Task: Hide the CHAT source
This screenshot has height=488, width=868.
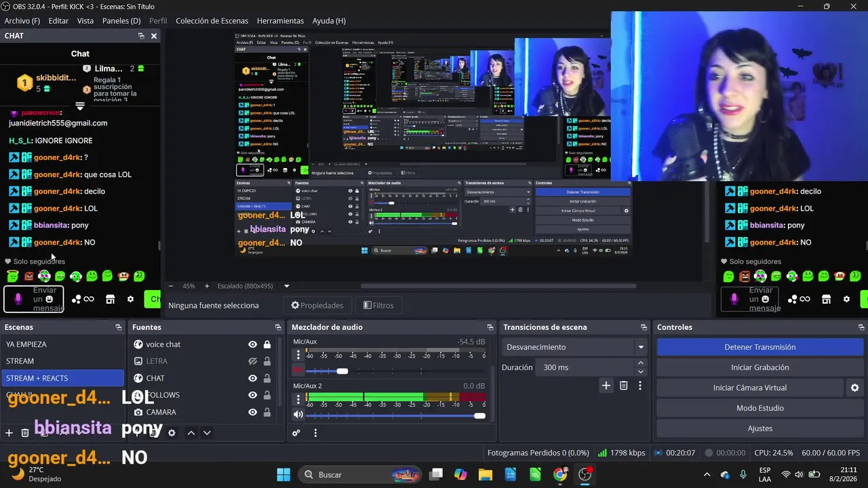Action: click(x=252, y=378)
